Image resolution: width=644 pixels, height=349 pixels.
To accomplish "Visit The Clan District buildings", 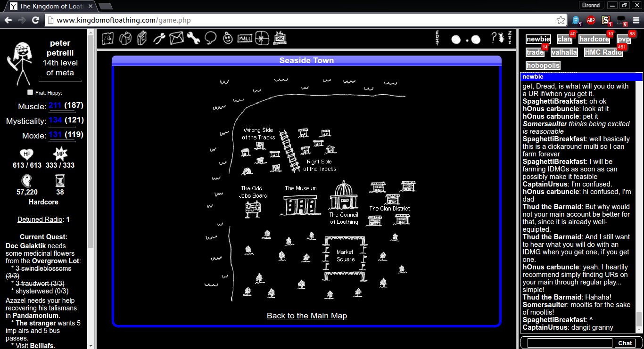I will 389,203.
